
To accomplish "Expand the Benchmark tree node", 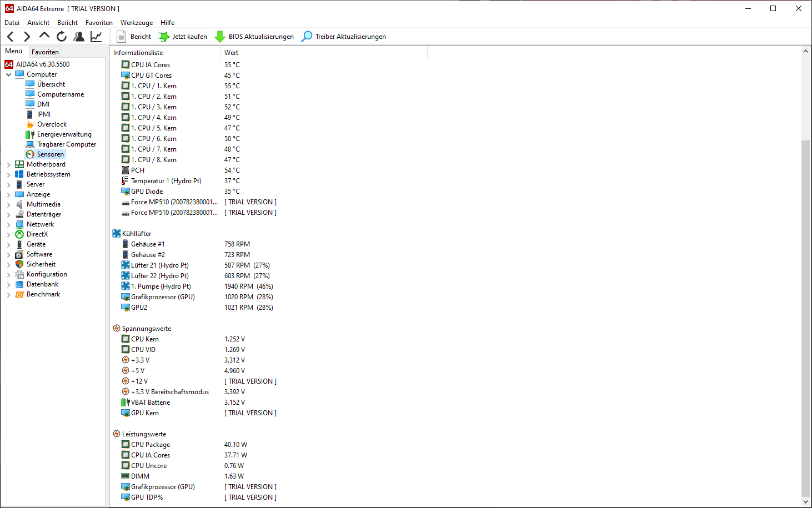I will click(x=8, y=294).
